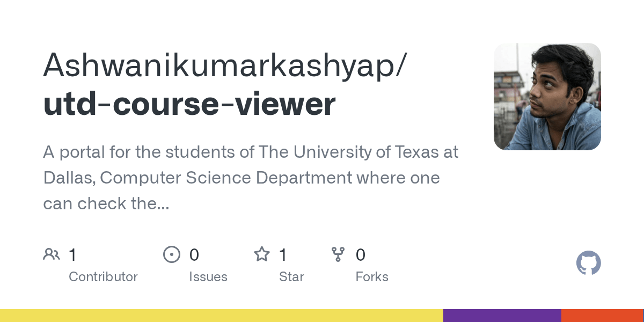
Task: Select the Issues label
Action: click(208, 277)
